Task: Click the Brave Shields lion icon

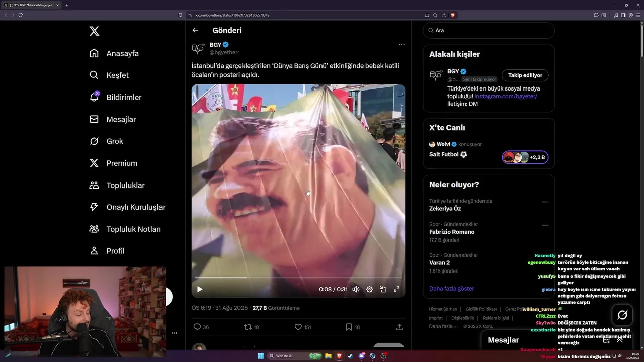Action: point(453,15)
